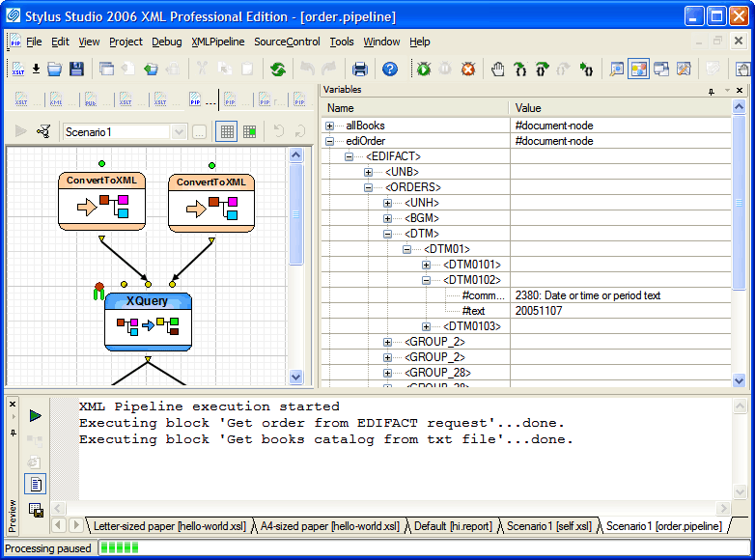Open the XMLPipeline menu
The width and height of the screenshot is (755, 560).
(217, 42)
